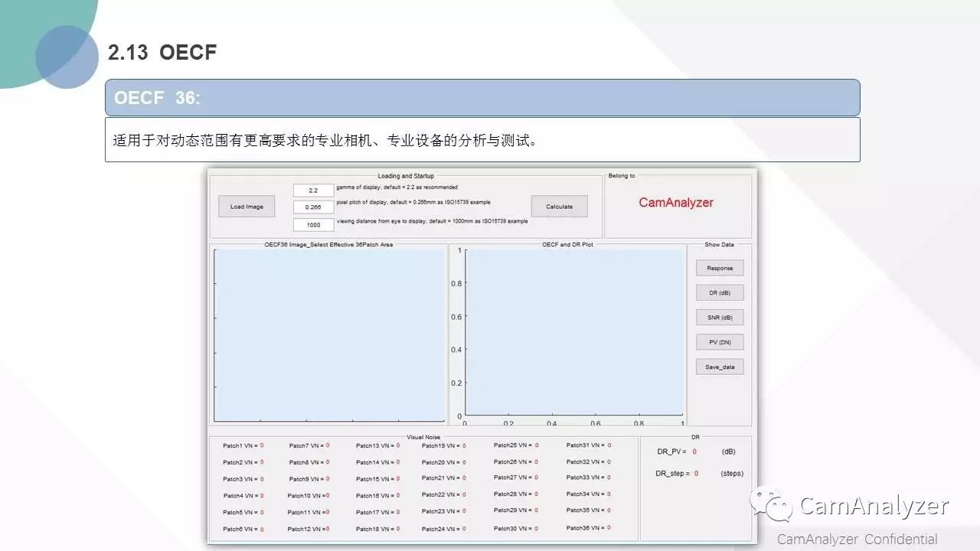Select the Patch13 VN value
Image resolution: width=980 pixels, height=551 pixels.
[397, 445]
